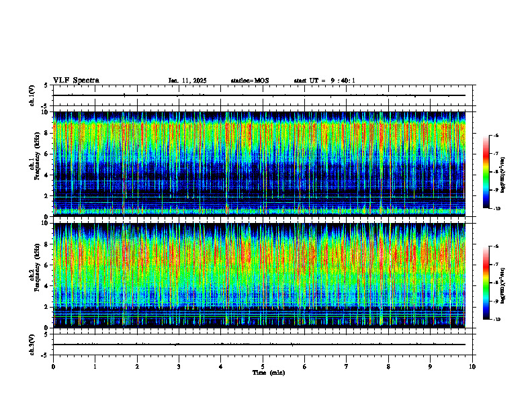Click the ch.1(V) axis label

[x=32, y=95]
